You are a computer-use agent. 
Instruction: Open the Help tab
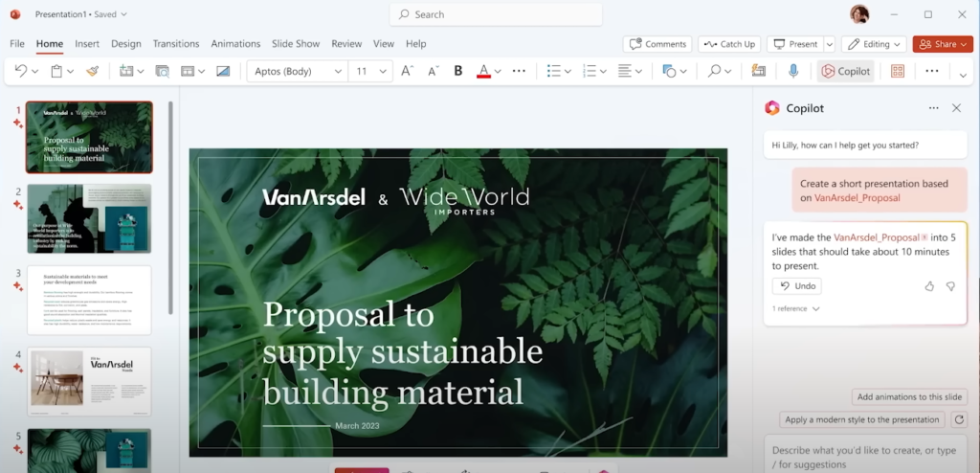[415, 44]
